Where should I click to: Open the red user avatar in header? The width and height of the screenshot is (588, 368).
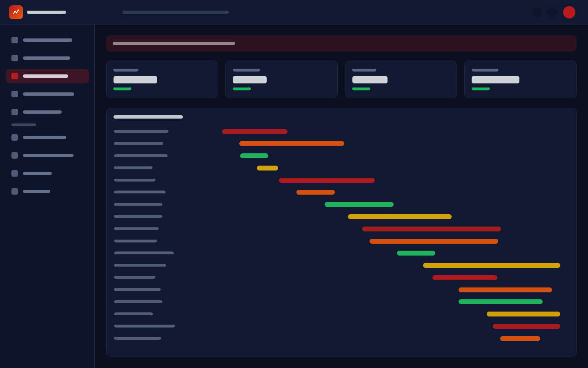point(569,12)
